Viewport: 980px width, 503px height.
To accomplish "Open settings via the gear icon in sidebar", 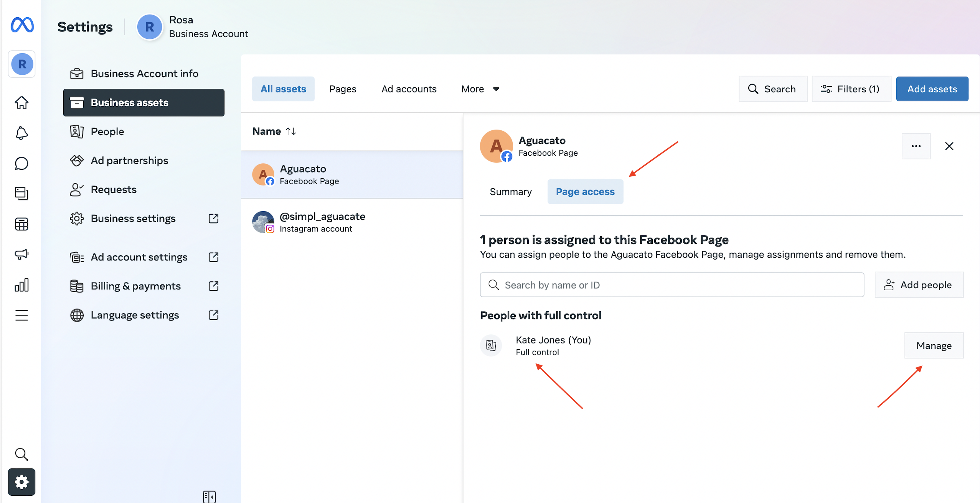I will point(21,482).
